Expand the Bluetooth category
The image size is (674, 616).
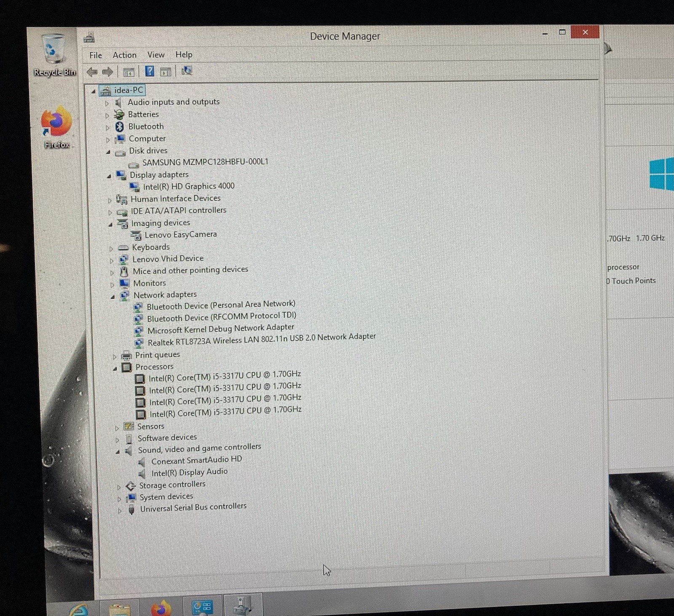click(x=108, y=127)
